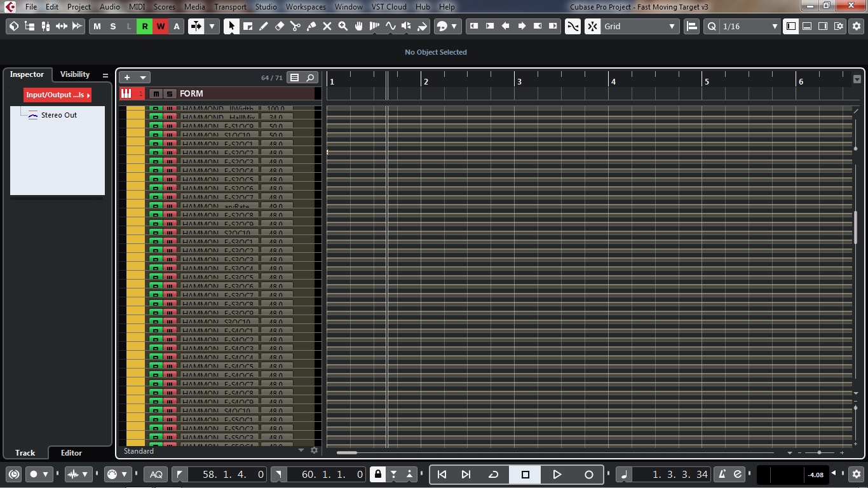Open the track list search magnifier
Image resolution: width=868 pixels, height=488 pixels.
[x=310, y=78]
